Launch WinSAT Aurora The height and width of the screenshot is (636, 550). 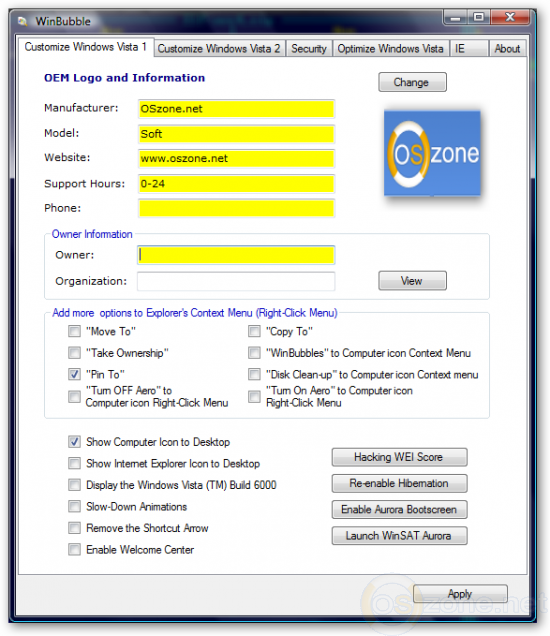tap(399, 535)
